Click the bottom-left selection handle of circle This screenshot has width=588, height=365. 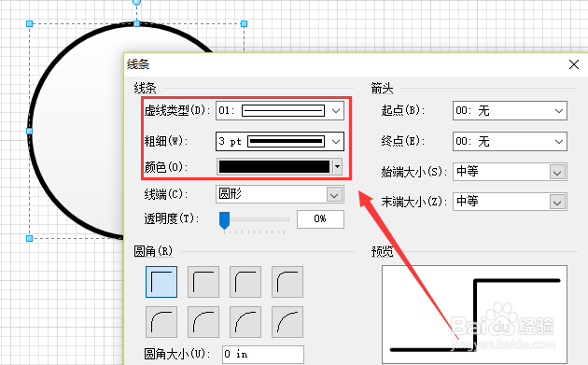click(29, 238)
